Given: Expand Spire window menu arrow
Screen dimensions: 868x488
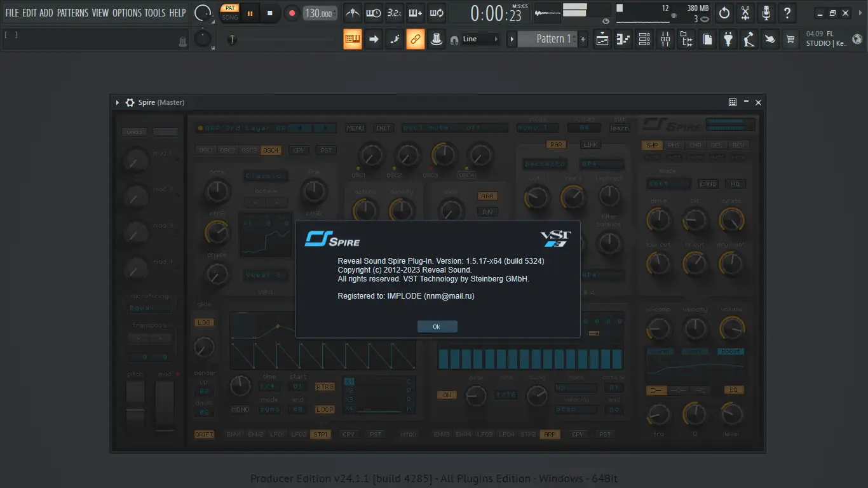Looking at the screenshot, I should 118,102.
